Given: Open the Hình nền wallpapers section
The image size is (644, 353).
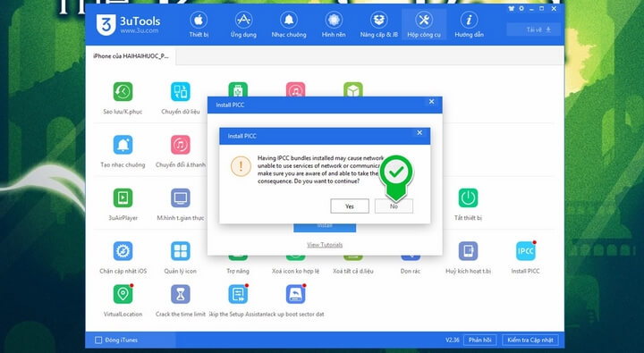Looking at the screenshot, I should pyautogui.click(x=334, y=25).
